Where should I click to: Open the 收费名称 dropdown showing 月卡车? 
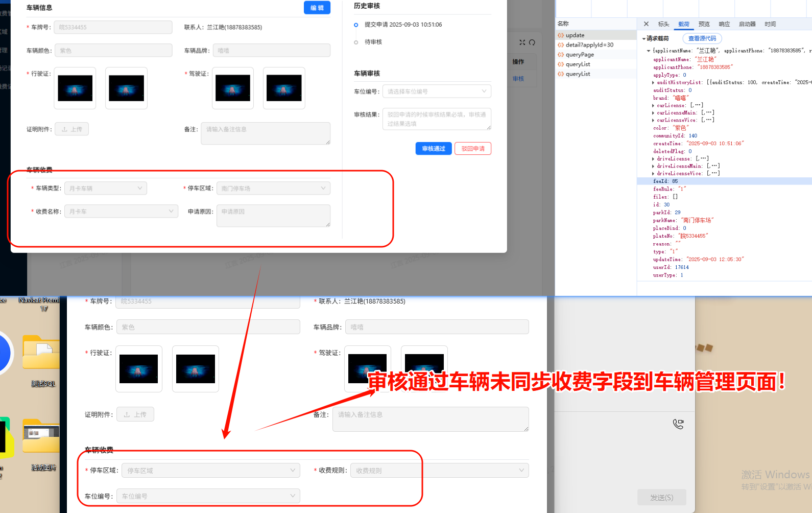pos(122,212)
